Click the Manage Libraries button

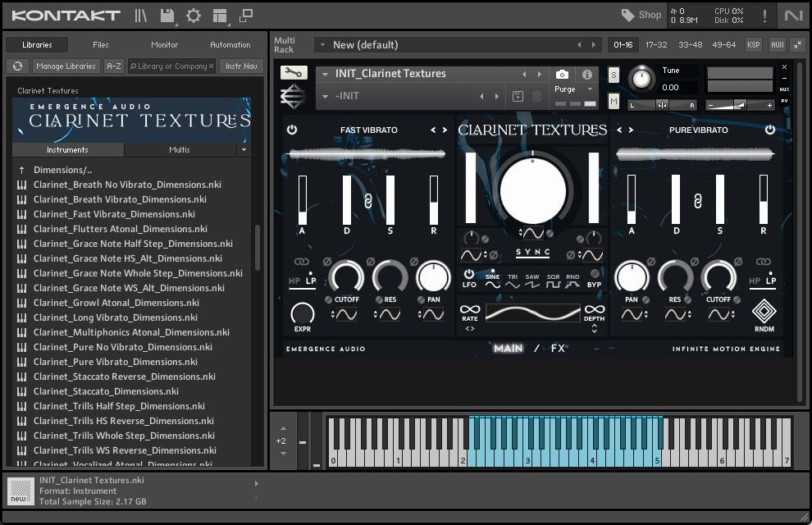point(66,66)
